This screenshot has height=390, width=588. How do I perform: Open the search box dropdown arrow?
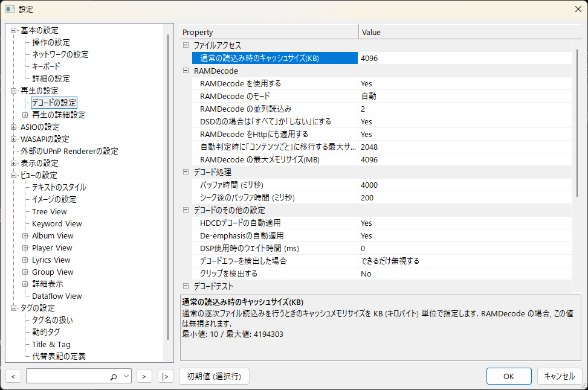[x=126, y=376]
